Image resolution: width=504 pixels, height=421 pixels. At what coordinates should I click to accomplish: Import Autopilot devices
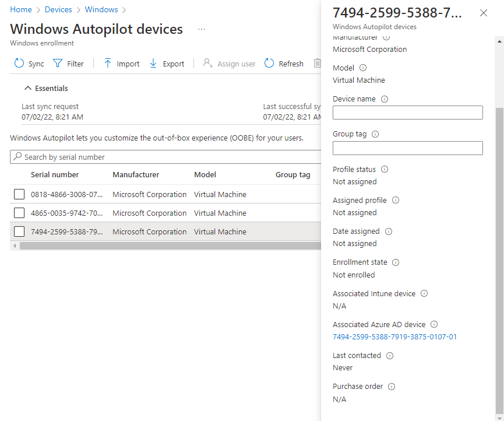click(x=121, y=64)
